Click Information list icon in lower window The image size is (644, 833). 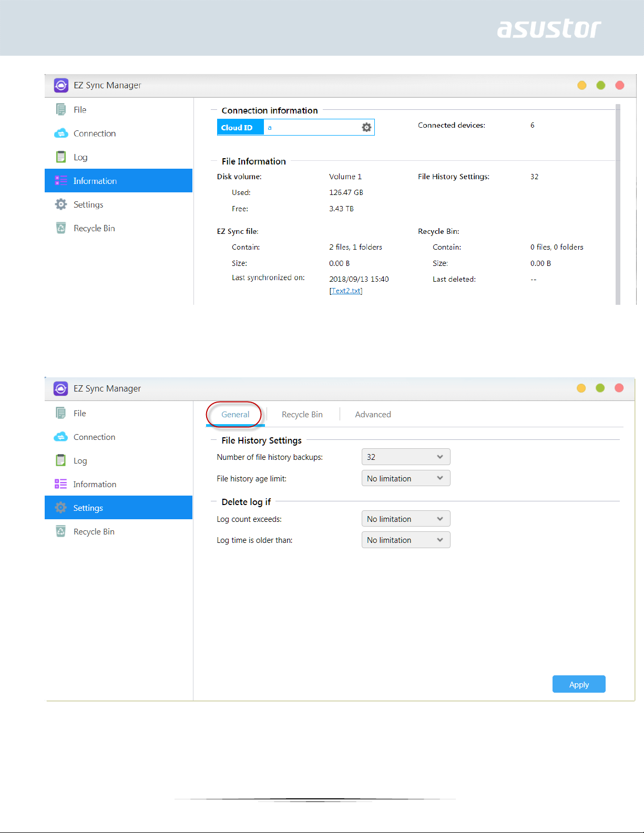click(61, 484)
